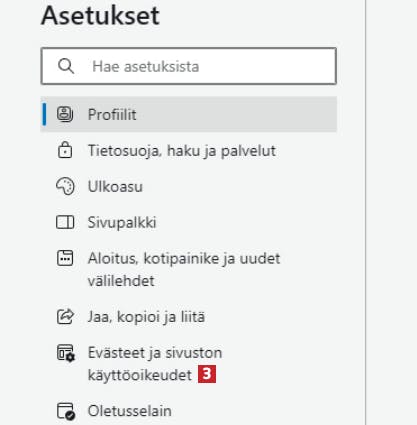417x425 pixels.
Task: Click the Asetukset heading
Action: [x=100, y=16]
